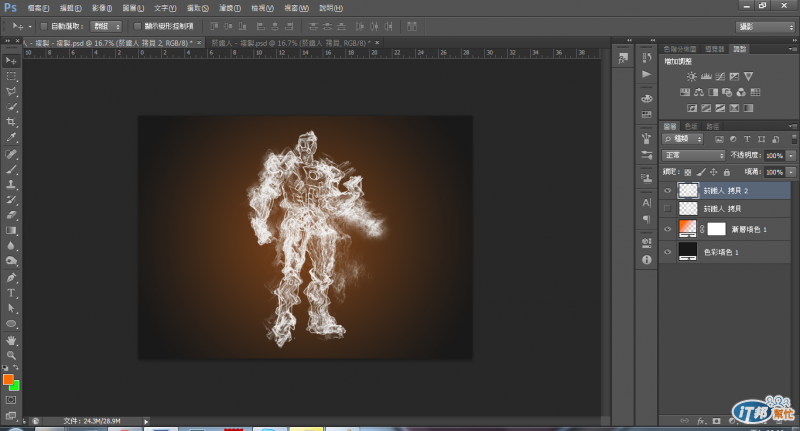Pick the Zoom magnifier tool
The width and height of the screenshot is (800, 431).
click(12, 355)
